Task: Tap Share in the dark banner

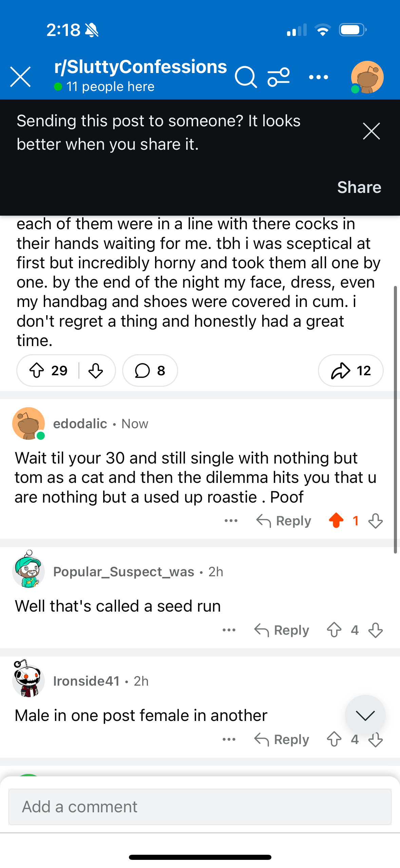Action: click(359, 187)
